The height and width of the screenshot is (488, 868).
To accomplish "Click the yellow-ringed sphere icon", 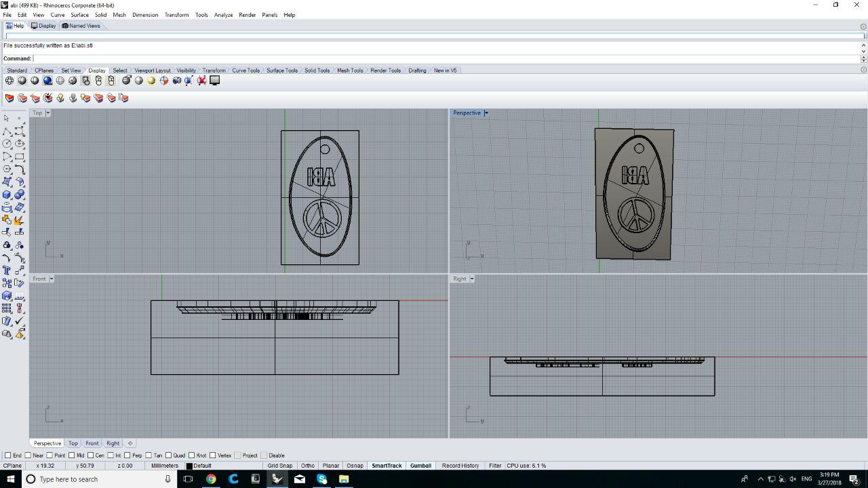I will pyautogui.click(x=151, y=81).
